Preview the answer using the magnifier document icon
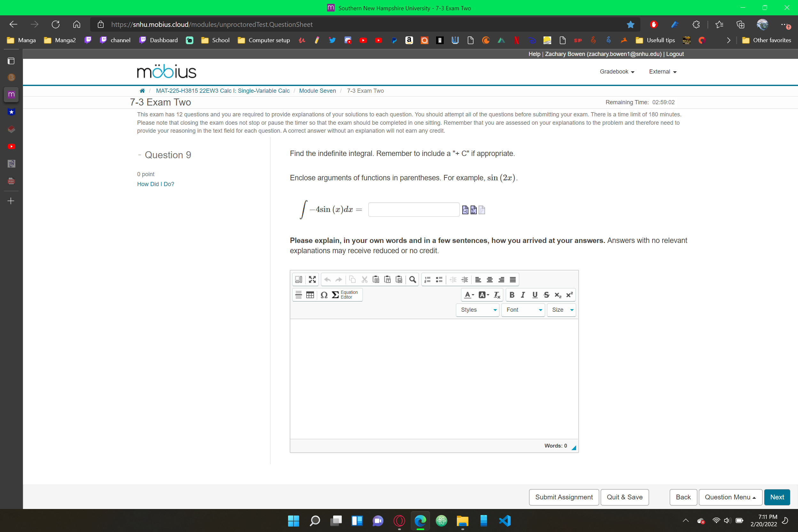Screen dimensions: 798x532 tap(465, 210)
